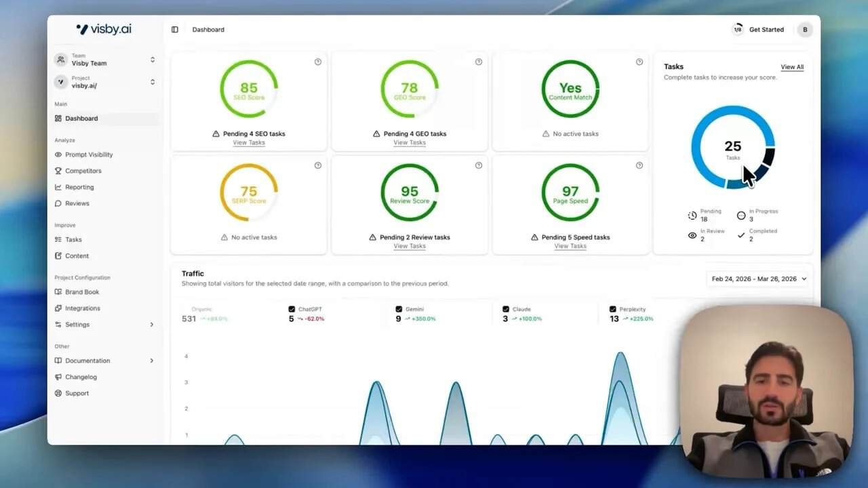Open the Reporting page
868x488 pixels.
(x=79, y=186)
